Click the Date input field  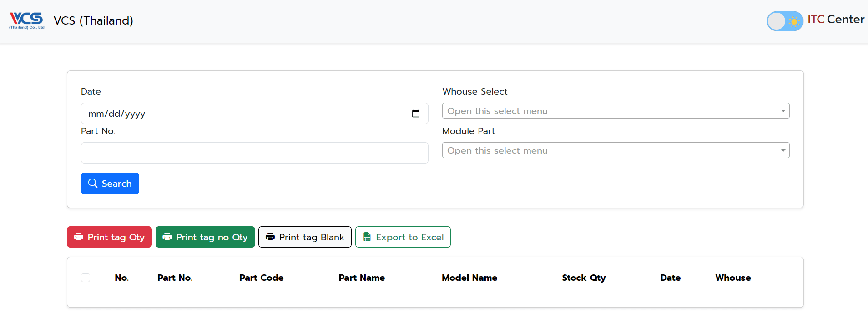(x=246, y=114)
